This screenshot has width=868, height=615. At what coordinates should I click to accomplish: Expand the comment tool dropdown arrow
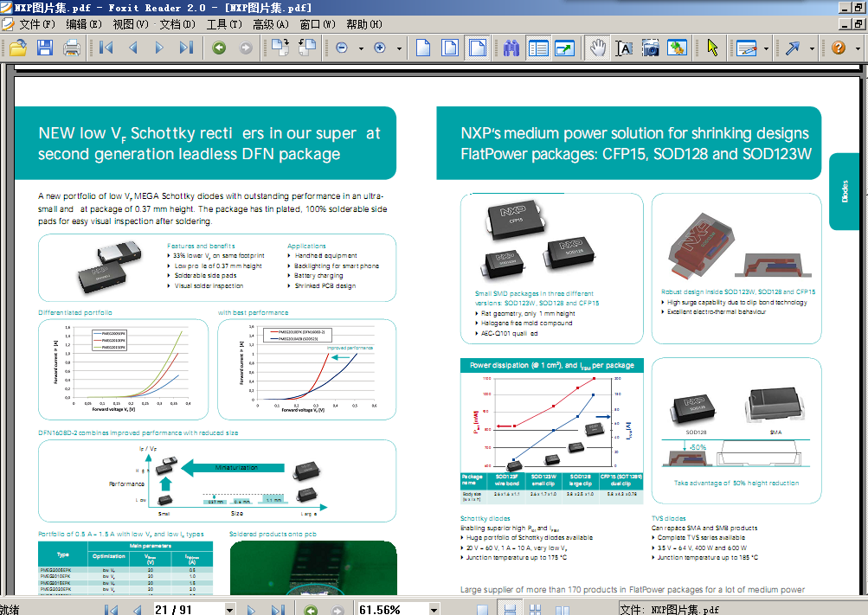coord(767,48)
